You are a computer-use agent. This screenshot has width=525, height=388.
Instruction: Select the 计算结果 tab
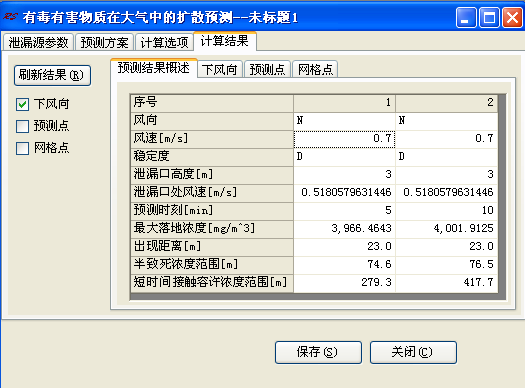coord(225,41)
